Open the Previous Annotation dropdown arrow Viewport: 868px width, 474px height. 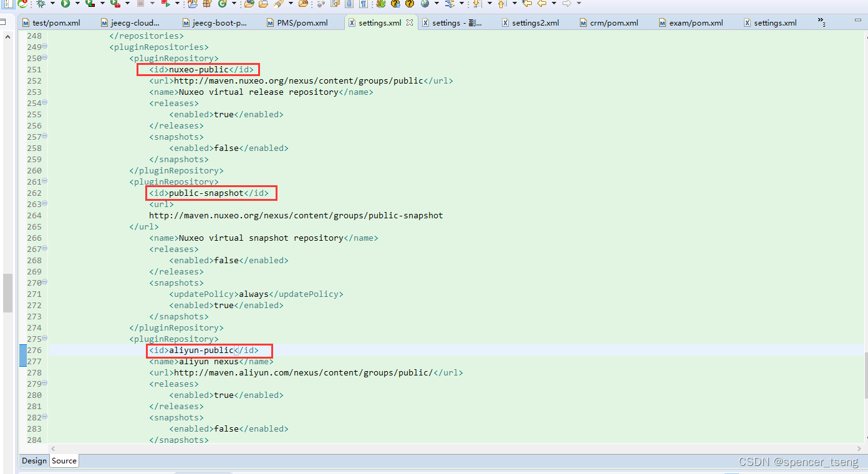point(514,3)
